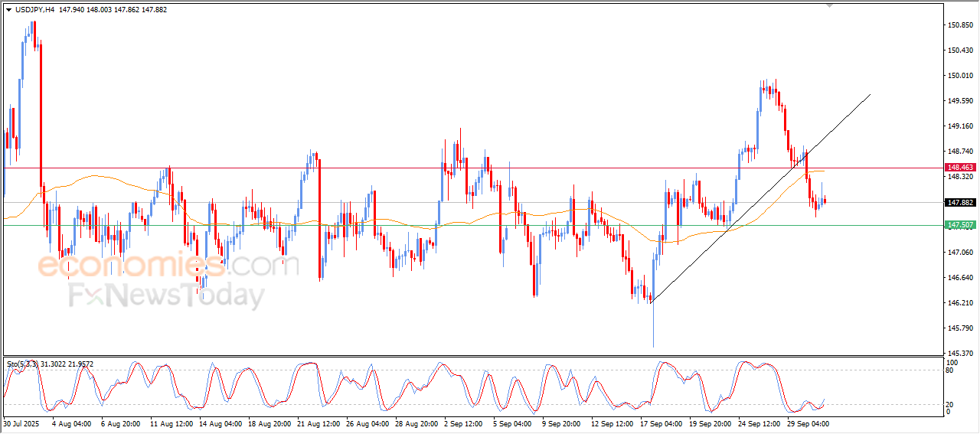The image size is (980, 434).
Task: Click the gray 147.882 current price label
Action: tap(960, 203)
